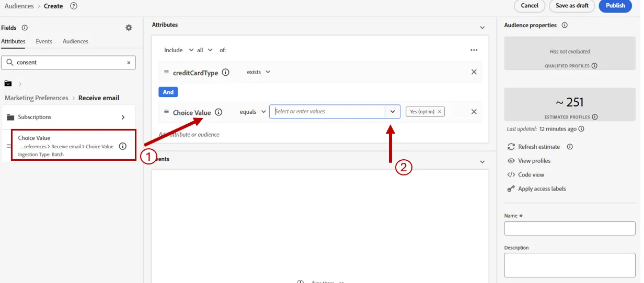The height and width of the screenshot is (283, 644).
Task: Open the Attributes container more options menu
Action: 474,50
